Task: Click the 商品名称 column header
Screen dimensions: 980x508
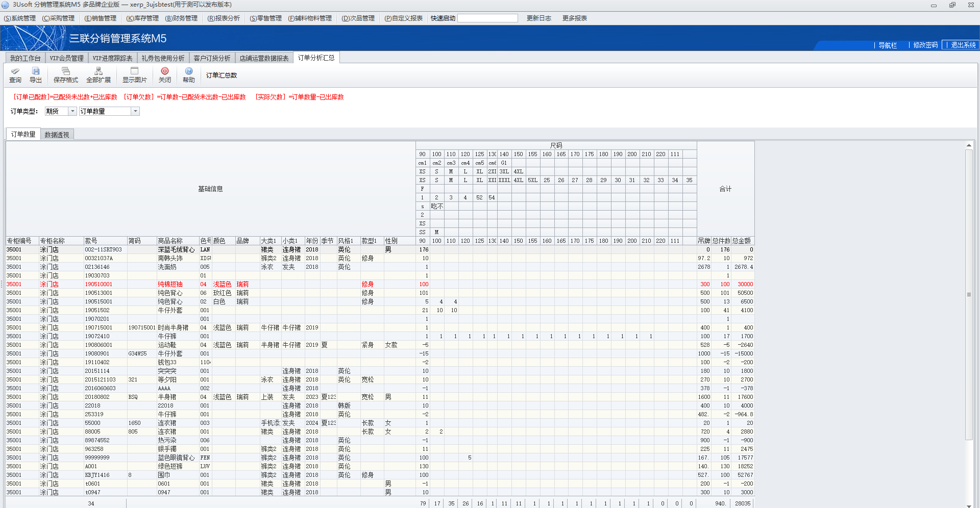Action: pos(178,241)
